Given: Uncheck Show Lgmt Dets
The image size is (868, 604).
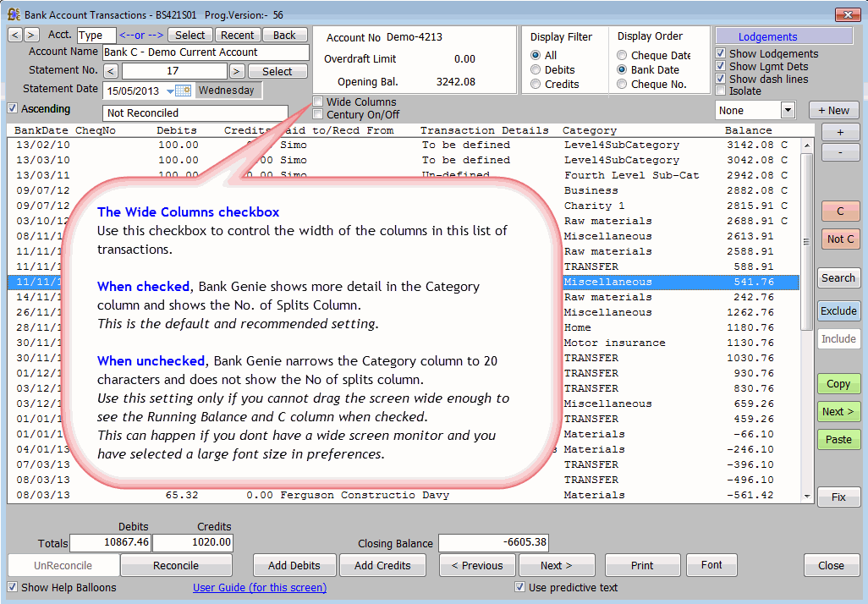Looking at the screenshot, I should coord(721,67).
